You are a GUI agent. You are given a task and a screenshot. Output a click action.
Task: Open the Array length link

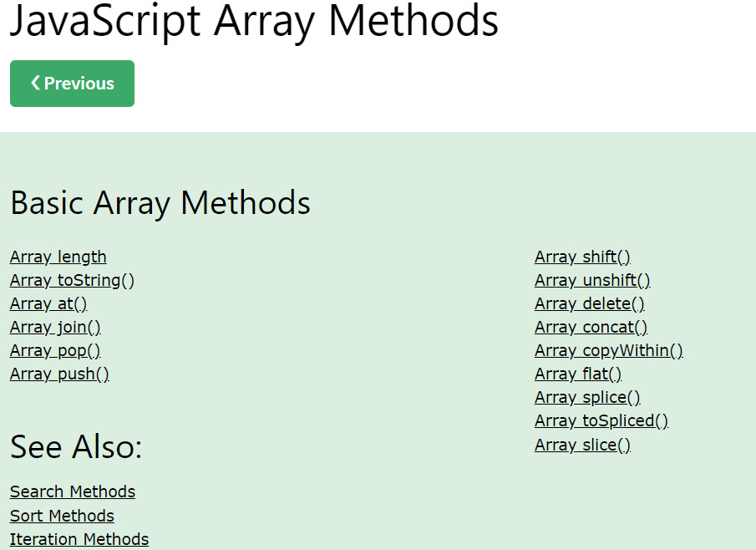click(x=58, y=257)
